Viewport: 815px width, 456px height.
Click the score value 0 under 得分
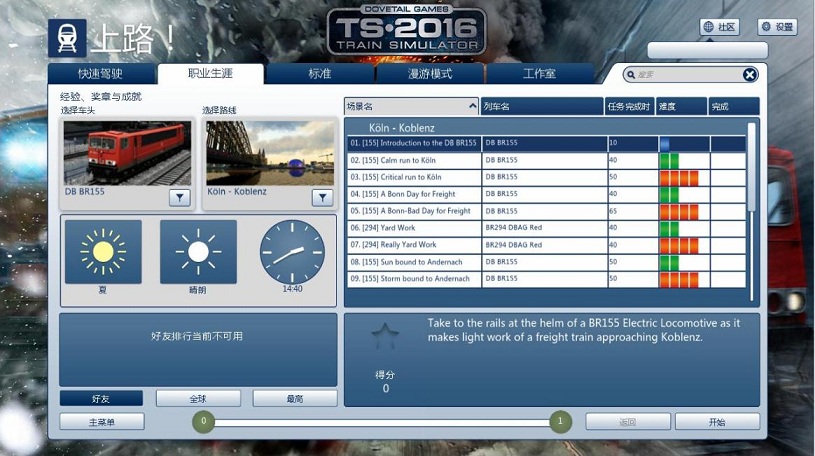pyautogui.click(x=386, y=388)
